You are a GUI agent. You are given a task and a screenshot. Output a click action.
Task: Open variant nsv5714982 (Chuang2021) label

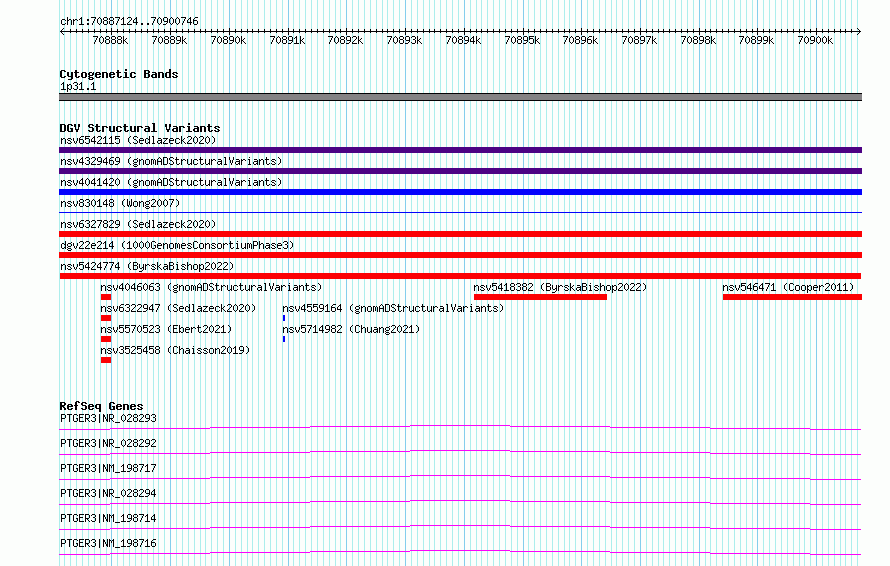(351, 329)
